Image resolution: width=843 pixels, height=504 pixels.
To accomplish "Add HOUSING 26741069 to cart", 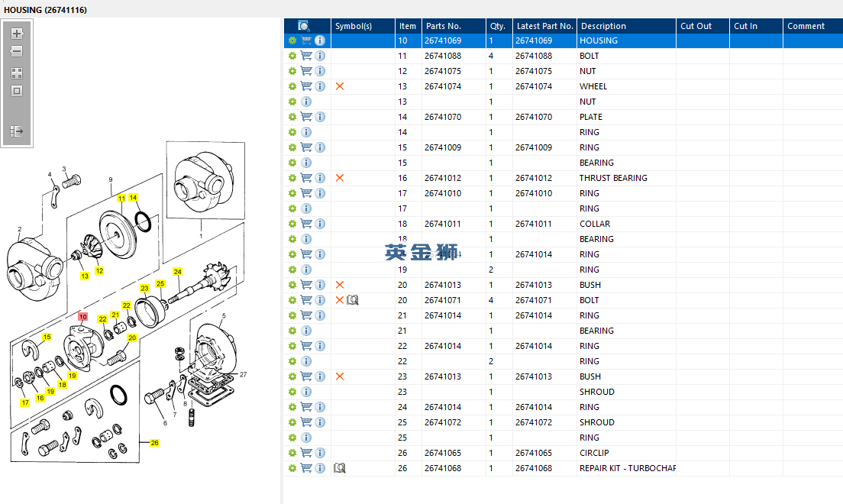I will [x=306, y=40].
